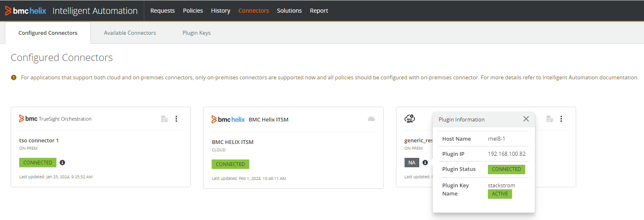The width and height of the screenshot is (644, 220).
Task: Click the info icon next to NA badge
Action: 425,162
